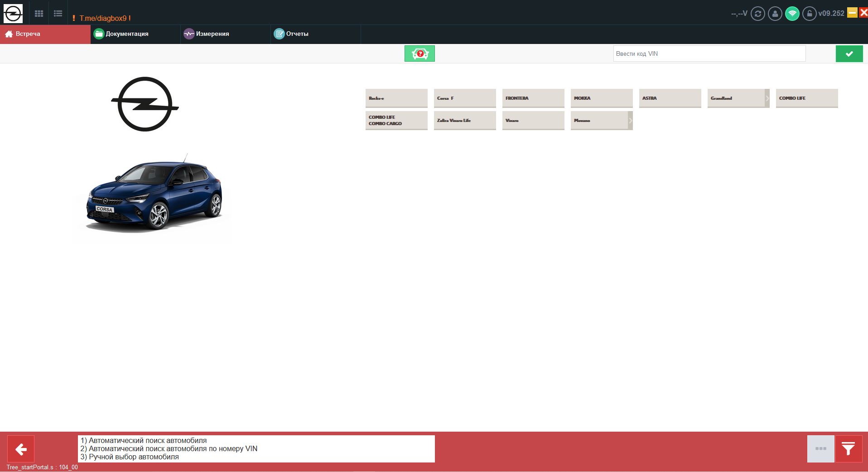The image size is (868, 472).
Task: Click the version label v09.252
Action: click(x=831, y=14)
